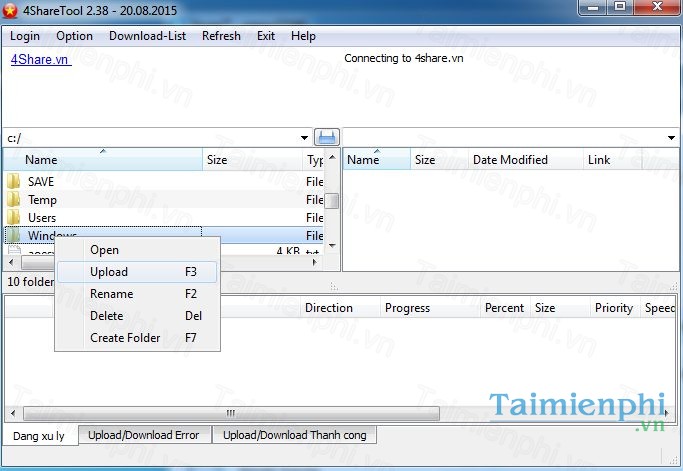Select the SAVE folder row name
Image resolution: width=683 pixels, height=471 pixels.
point(41,181)
